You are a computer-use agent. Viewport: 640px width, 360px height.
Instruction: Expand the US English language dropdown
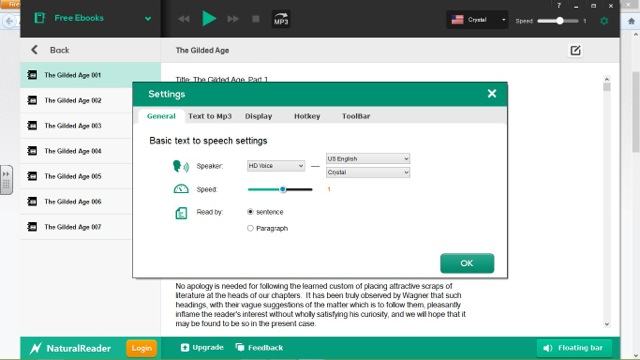coord(368,158)
